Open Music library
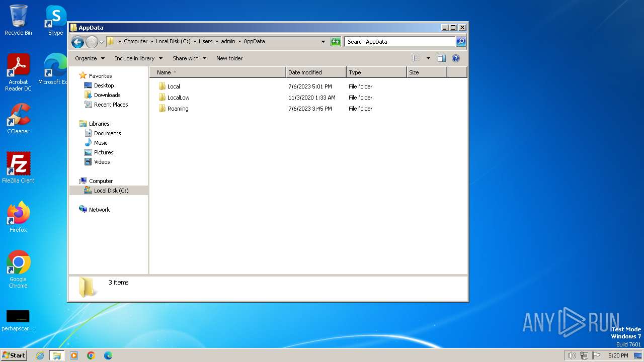Screen dimensions: 644x362 tap(100, 143)
